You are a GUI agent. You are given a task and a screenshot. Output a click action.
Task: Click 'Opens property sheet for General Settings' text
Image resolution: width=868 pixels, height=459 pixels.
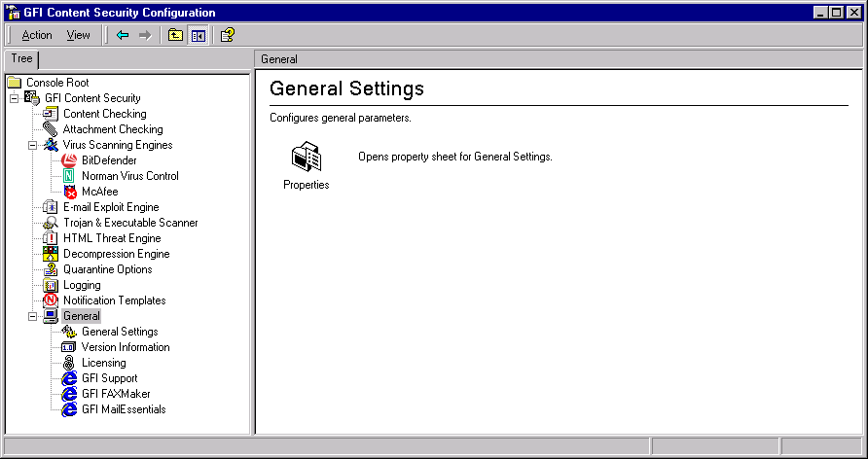pyautogui.click(x=455, y=157)
